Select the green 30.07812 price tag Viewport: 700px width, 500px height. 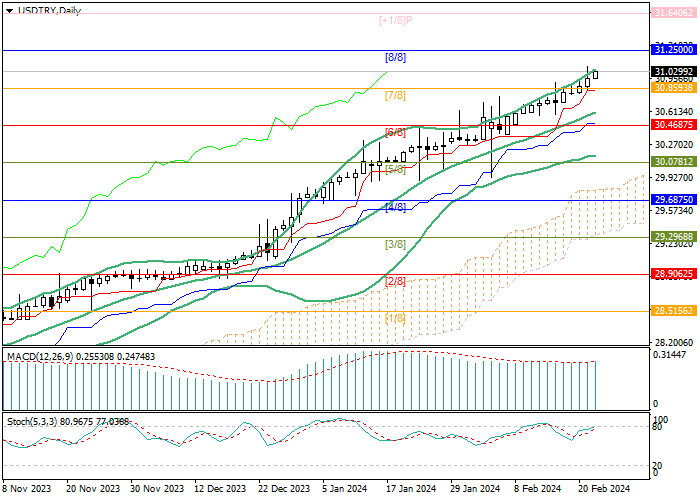tap(673, 161)
